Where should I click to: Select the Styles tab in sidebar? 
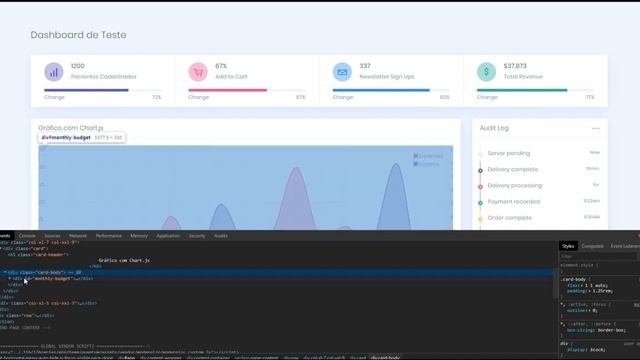(568, 246)
